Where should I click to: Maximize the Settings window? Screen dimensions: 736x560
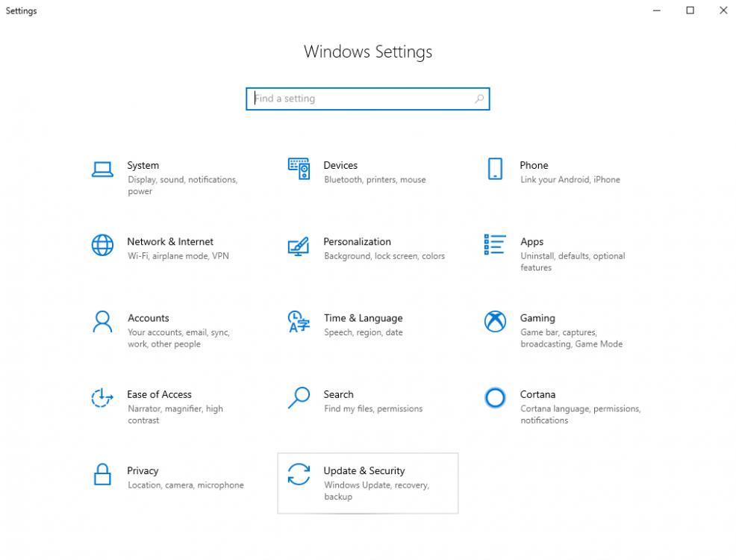coord(690,10)
